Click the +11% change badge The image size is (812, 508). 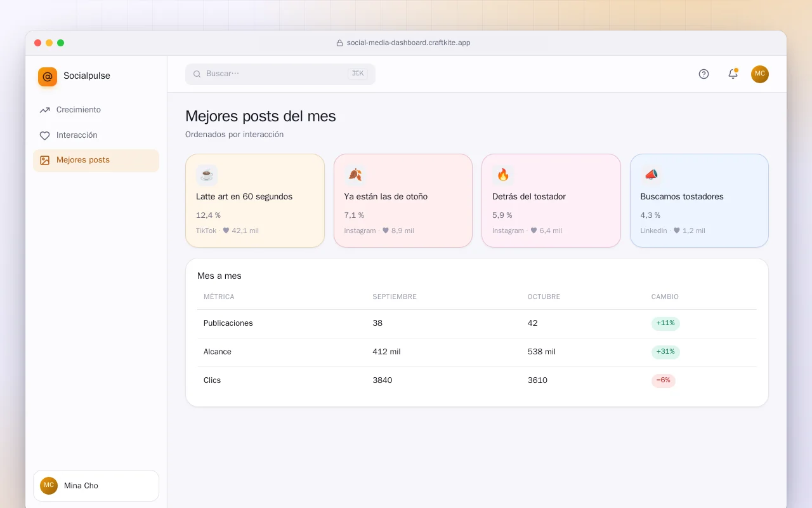point(665,323)
